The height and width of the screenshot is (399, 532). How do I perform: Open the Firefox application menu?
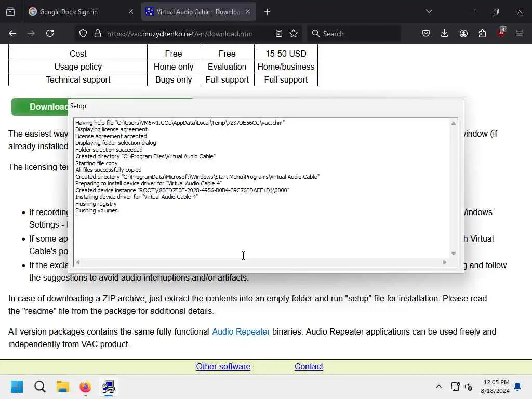[520, 33]
